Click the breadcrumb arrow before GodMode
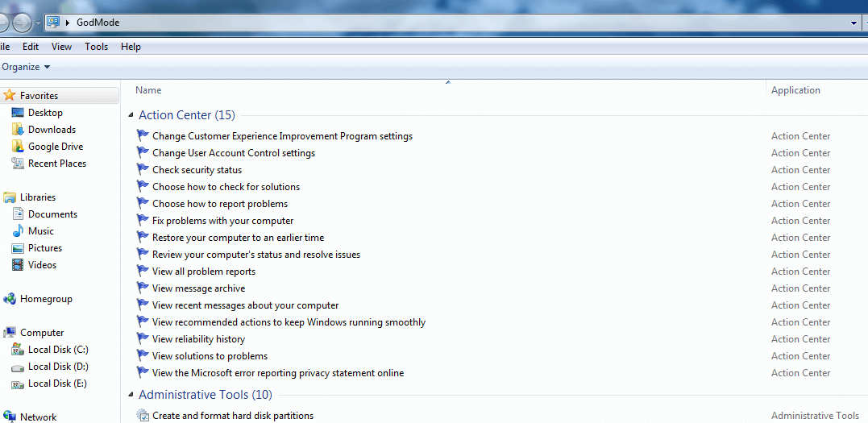 pyautogui.click(x=68, y=23)
